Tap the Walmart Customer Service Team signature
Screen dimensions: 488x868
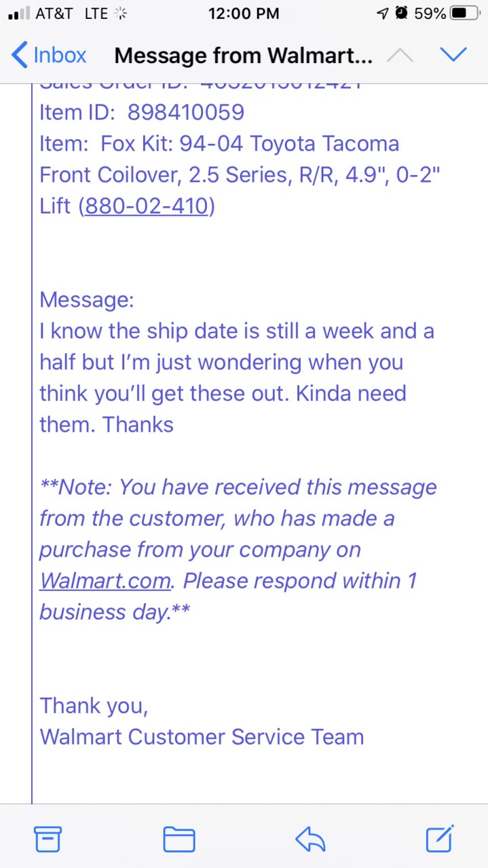[202, 737]
